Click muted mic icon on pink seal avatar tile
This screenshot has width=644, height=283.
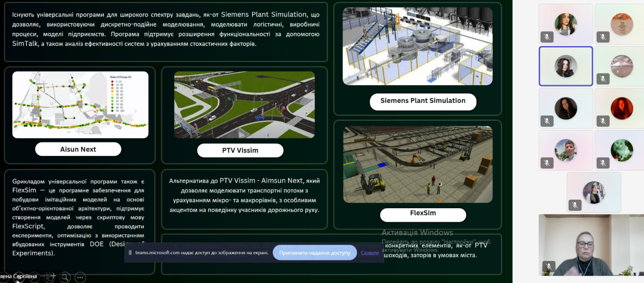coord(603,79)
